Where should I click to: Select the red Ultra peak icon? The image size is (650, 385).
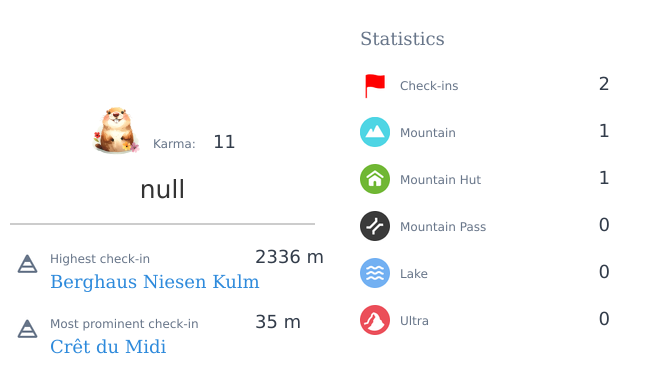(375, 320)
